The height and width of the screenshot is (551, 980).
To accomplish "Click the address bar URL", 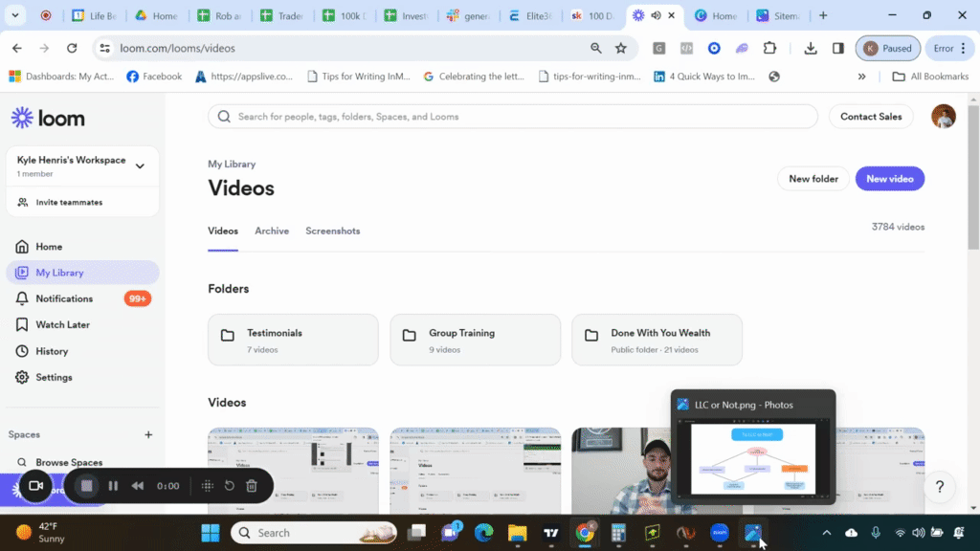I will 177,48.
